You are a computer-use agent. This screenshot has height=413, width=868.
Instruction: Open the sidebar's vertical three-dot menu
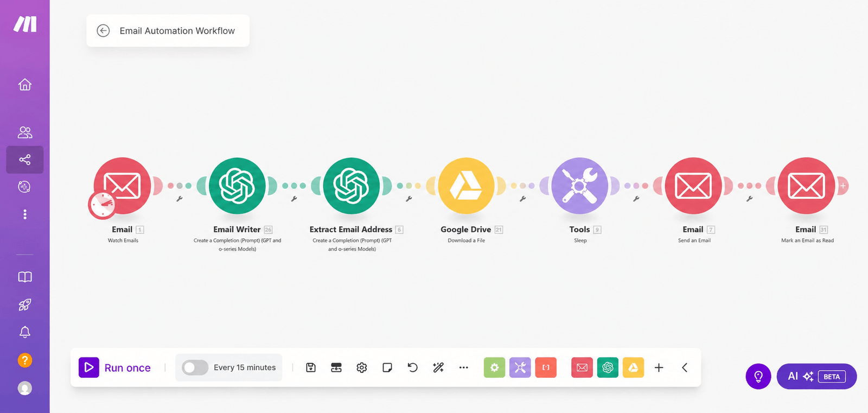click(25, 214)
